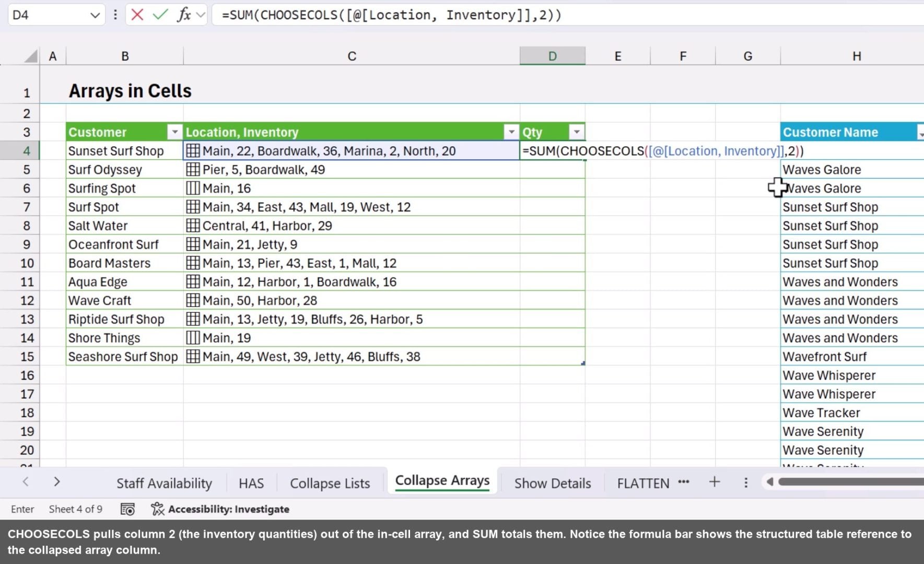Viewport: 924px width, 564px height.
Task: Select cell containing Sunset Surf Shop customer
Action: pos(124,151)
